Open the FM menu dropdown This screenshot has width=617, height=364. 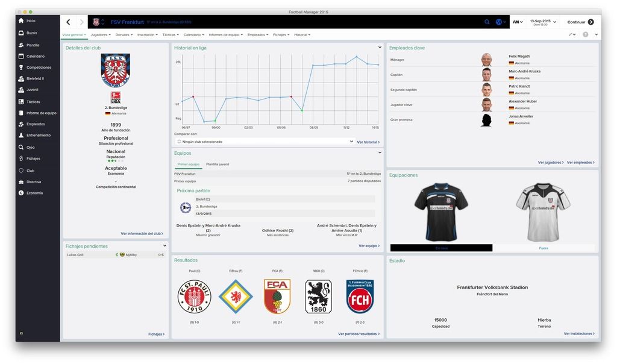pyautogui.click(x=518, y=22)
